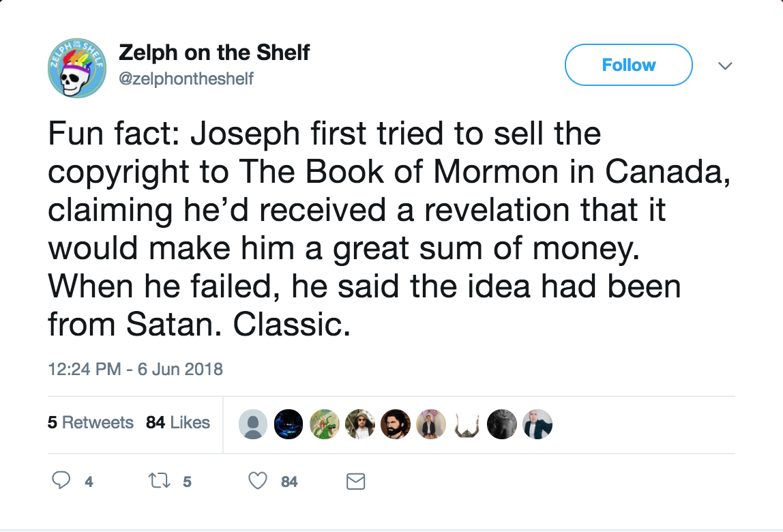This screenshot has width=783, height=532.
Task: Show the 84 Likes list
Action: coord(178,423)
